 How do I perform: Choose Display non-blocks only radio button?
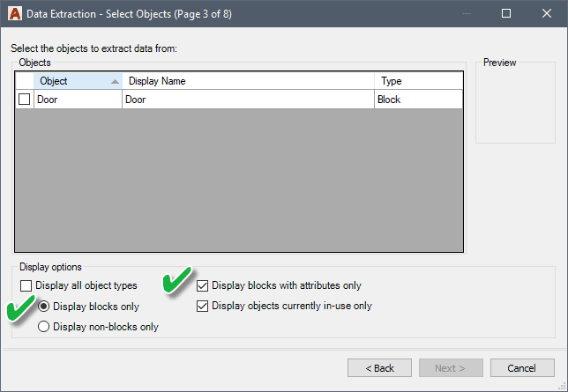pos(44,327)
